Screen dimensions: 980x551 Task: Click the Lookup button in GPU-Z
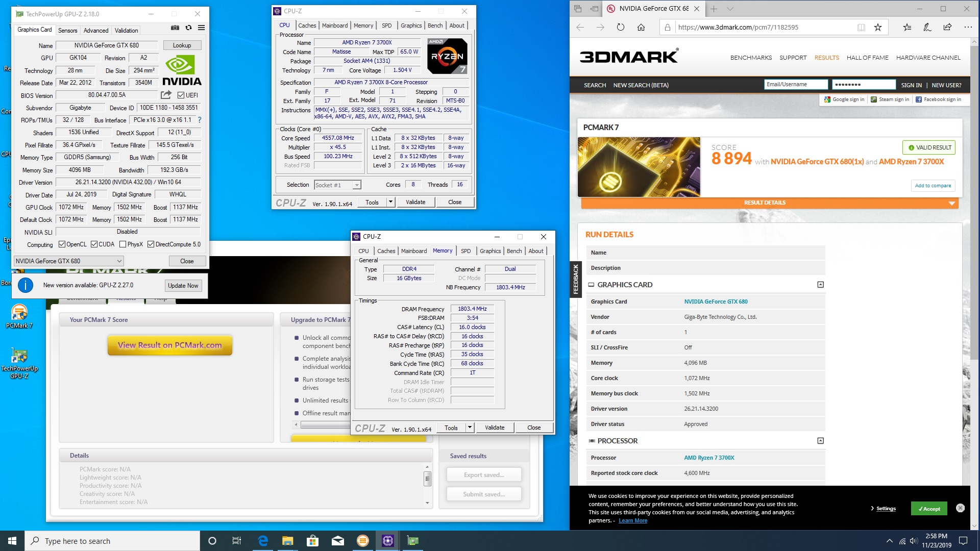pyautogui.click(x=182, y=45)
